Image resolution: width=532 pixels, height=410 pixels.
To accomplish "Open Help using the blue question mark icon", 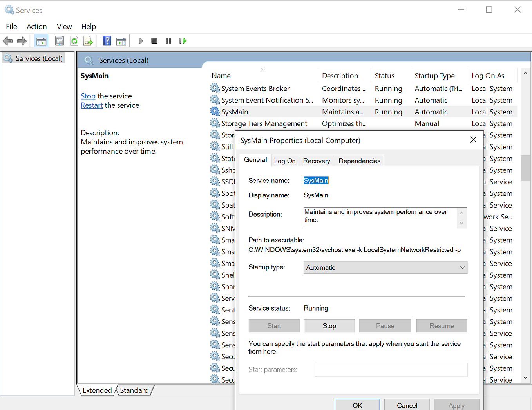I will coord(107,40).
